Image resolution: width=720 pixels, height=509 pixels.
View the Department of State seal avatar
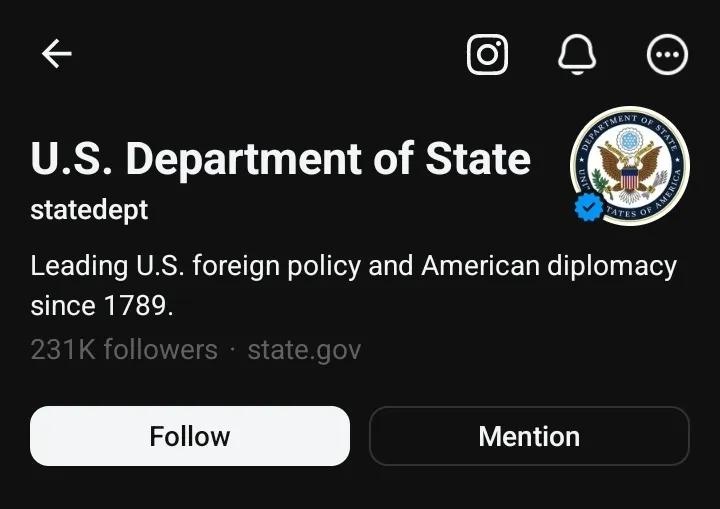coord(630,165)
